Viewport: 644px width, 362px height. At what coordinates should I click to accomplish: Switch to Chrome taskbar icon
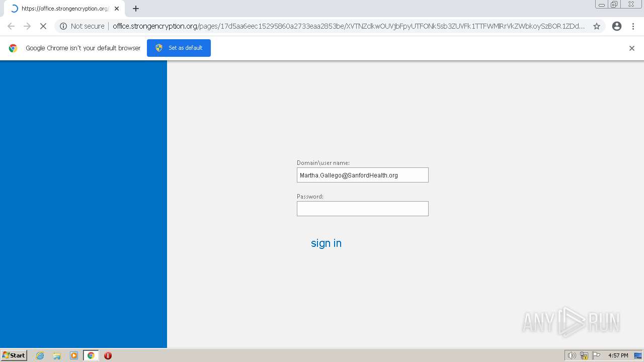point(91,355)
